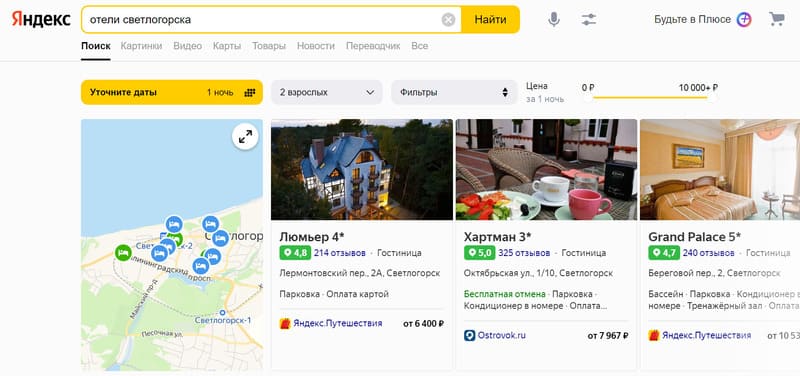The width and height of the screenshot is (800, 376).
Task: Open 240 отзывов reviews link
Action: 709,253
